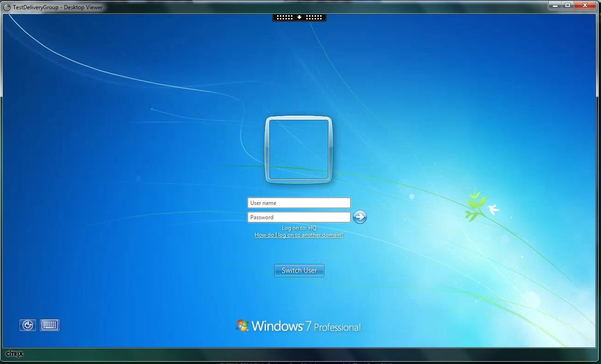The width and height of the screenshot is (601, 364).
Task: Click the TestDeliveryGroup title bar text
Action: 56,6
